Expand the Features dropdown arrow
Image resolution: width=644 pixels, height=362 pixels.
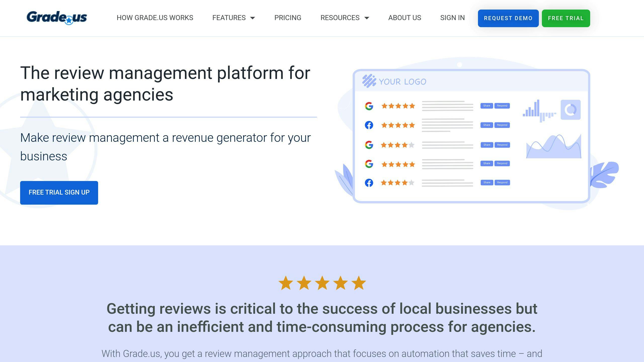253,18
